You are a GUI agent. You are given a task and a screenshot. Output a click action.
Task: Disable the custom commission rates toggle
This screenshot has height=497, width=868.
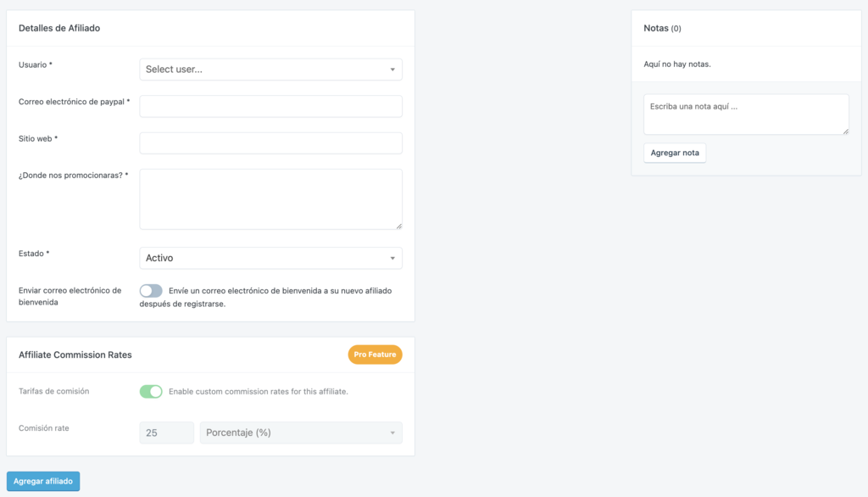(151, 391)
